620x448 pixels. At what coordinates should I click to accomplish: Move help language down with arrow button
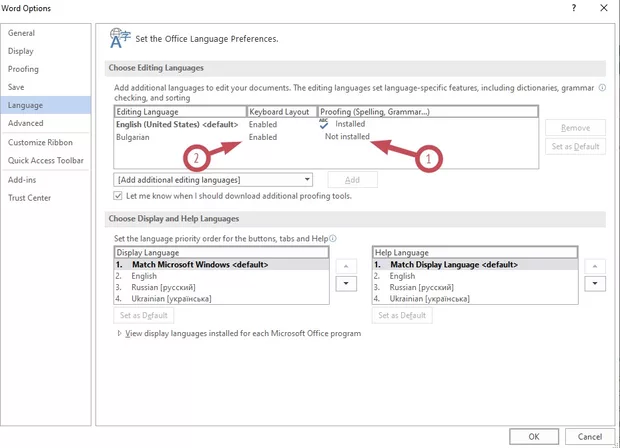click(595, 284)
